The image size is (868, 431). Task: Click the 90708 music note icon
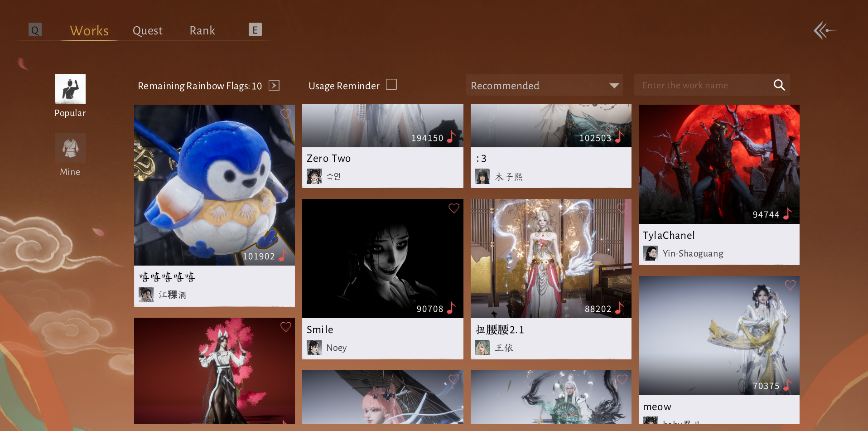pyautogui.click(x=451, y=308)
